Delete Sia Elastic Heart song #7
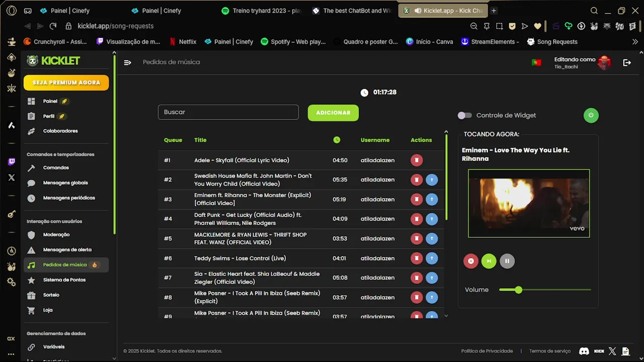The height and width of the screenshot is (362, 644). click(x=417, y=278)
